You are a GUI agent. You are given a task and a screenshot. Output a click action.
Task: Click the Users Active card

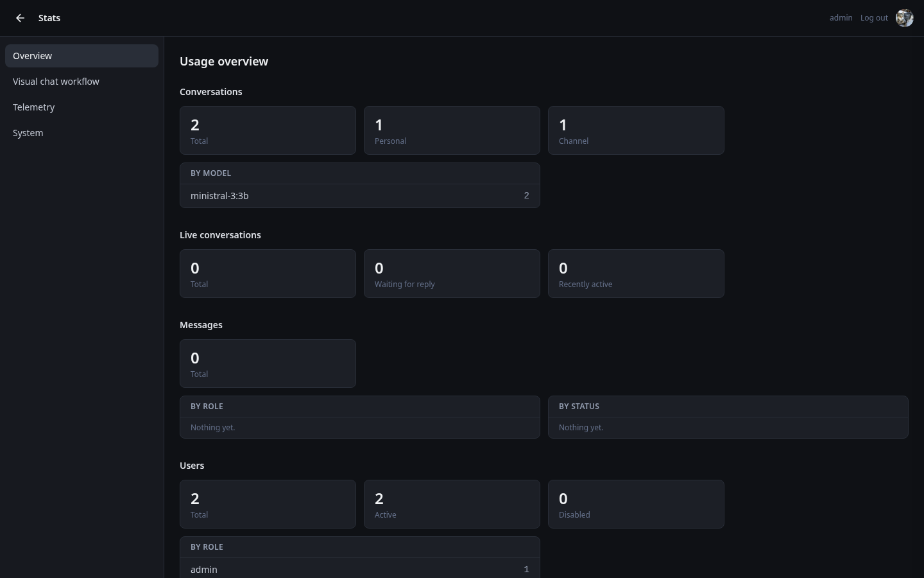pyautogui.click(x=452, y=504)
